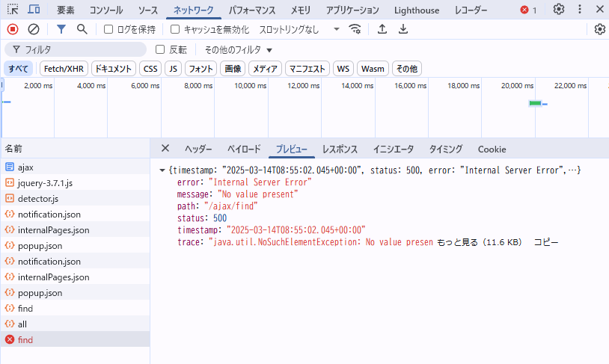Viewport: 609px width, 364px height.
Task: Open the network search magnifier
Action: (82, 29)
